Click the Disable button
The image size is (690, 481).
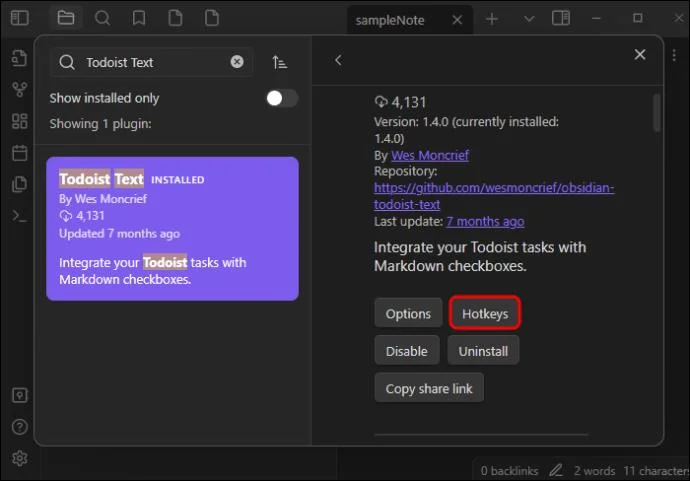tap(407, 351)
